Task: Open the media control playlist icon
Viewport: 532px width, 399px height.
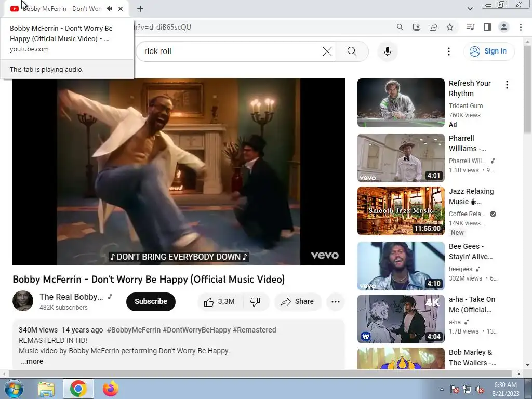Action: (x=470, y=27)
